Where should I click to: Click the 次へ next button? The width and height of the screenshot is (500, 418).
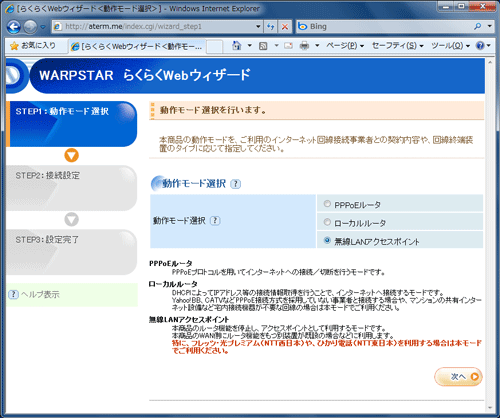pos(458,377)
